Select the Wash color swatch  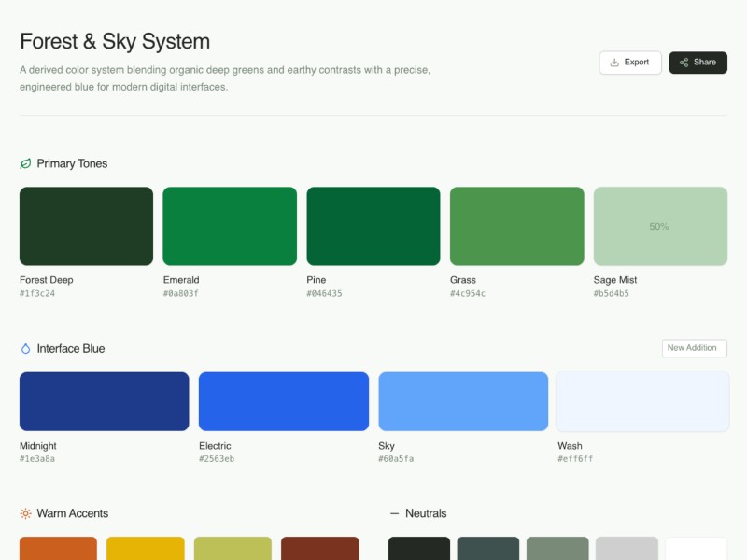coord(642,400)
